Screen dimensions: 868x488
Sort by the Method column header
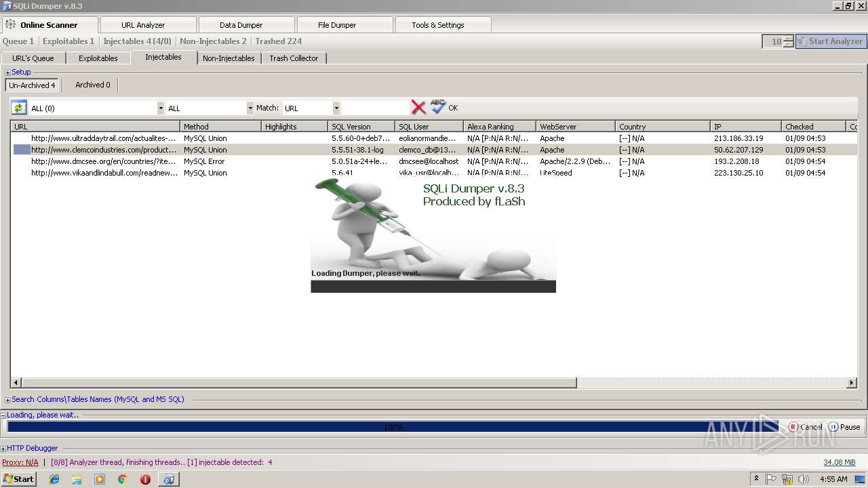coord(220,127)
